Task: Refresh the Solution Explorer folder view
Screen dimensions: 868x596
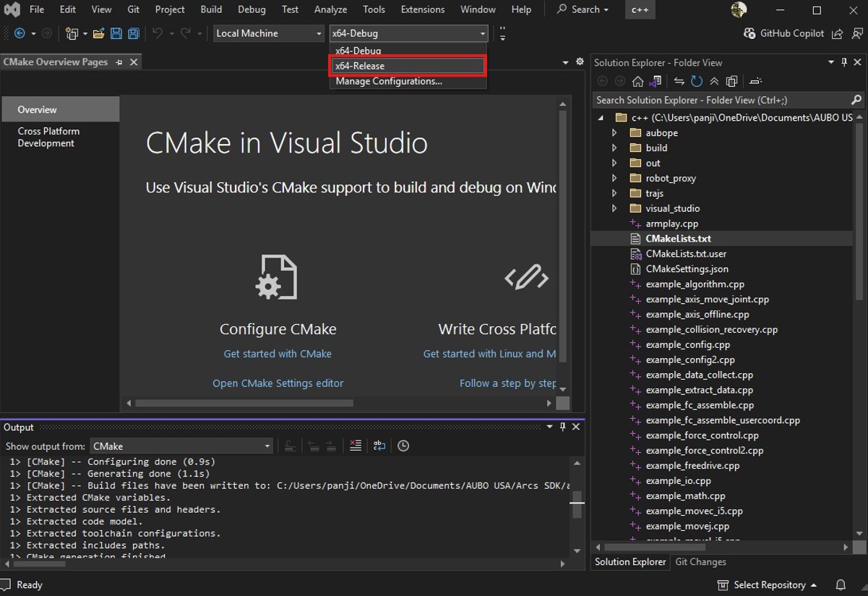Action: (697, 81)
